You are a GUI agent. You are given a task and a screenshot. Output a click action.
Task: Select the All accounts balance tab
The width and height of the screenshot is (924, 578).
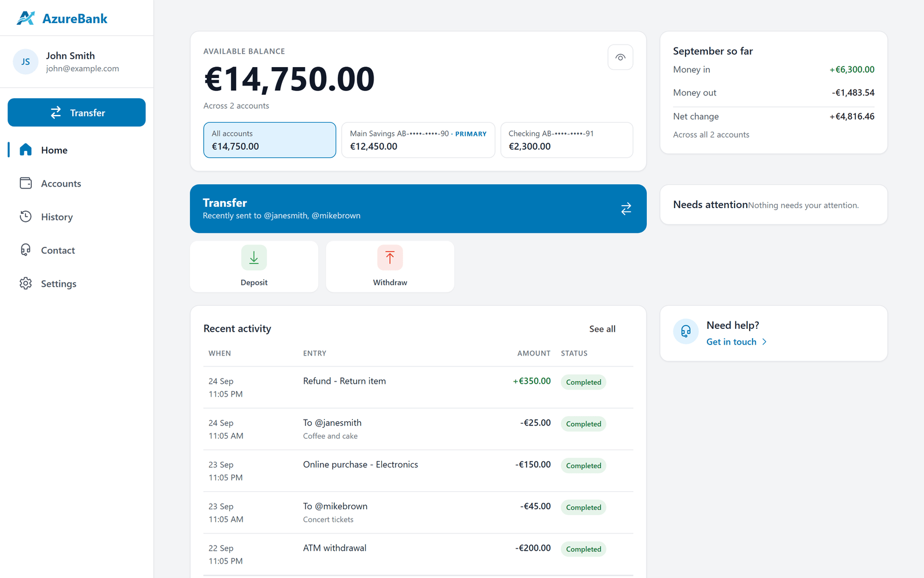pos(270,140)
